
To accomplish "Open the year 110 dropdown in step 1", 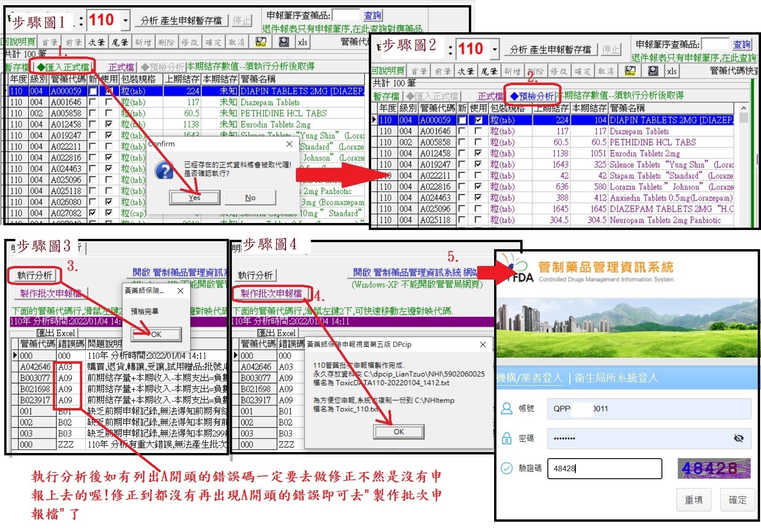I will [x=125, y=21].
